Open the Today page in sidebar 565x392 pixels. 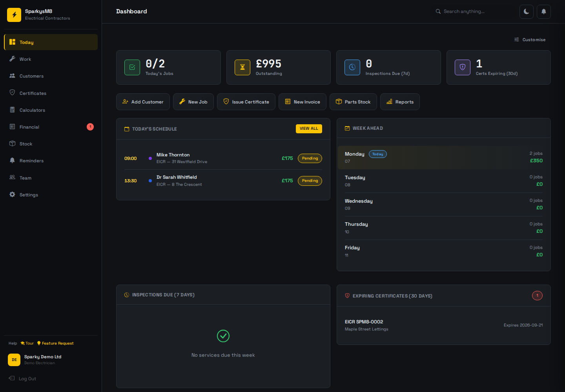(x=51, y=42)
